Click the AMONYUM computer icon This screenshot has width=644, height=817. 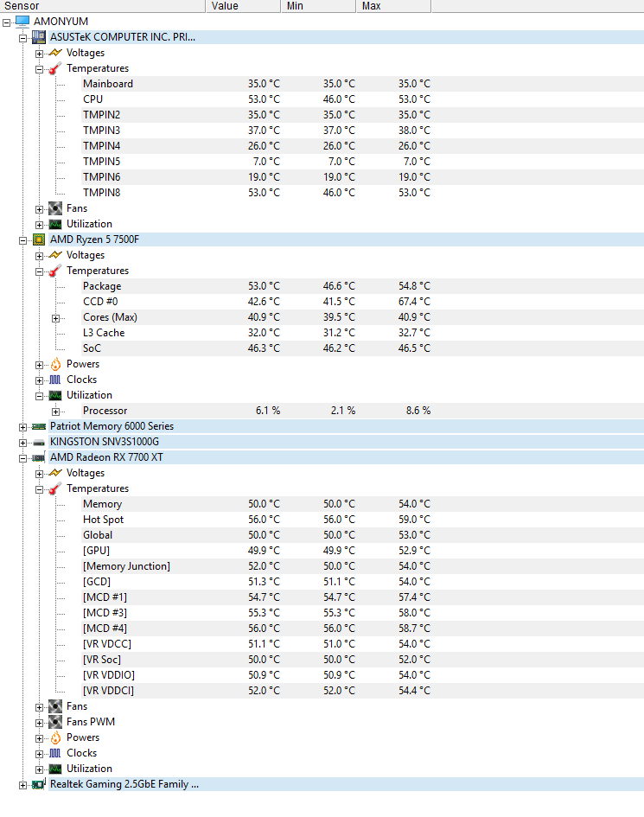22,22
